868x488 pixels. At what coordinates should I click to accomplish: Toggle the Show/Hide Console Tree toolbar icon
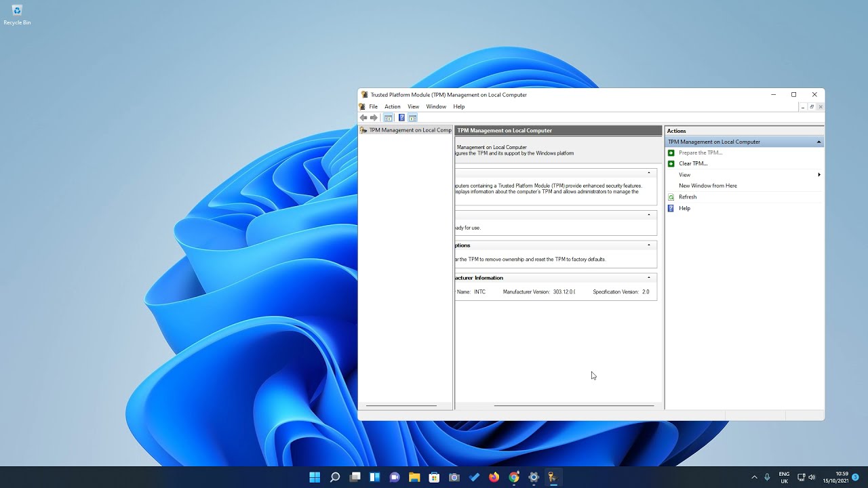[389, 118]
